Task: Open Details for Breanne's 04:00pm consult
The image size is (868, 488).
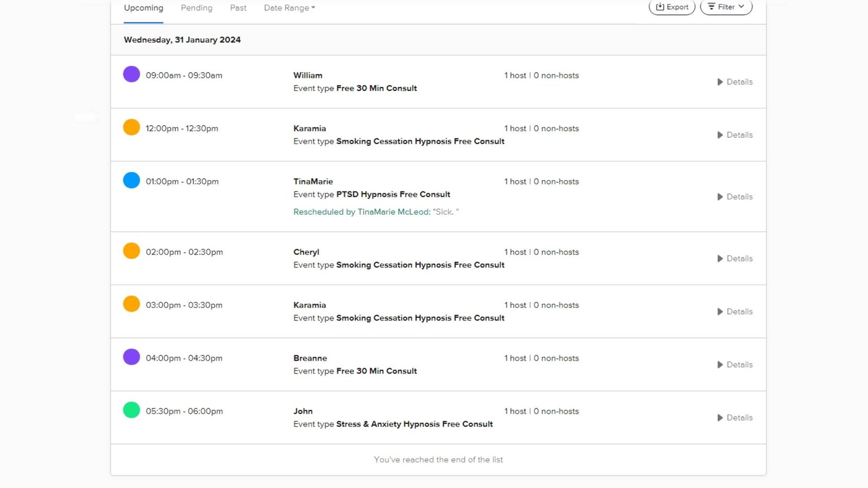Action: click(735, 365)
